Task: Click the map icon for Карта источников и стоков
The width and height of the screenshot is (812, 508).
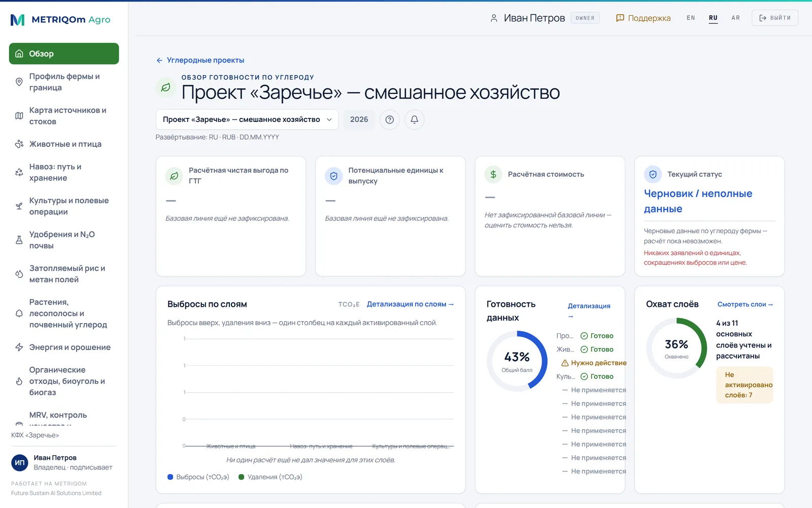Action: tap(19, 116)
